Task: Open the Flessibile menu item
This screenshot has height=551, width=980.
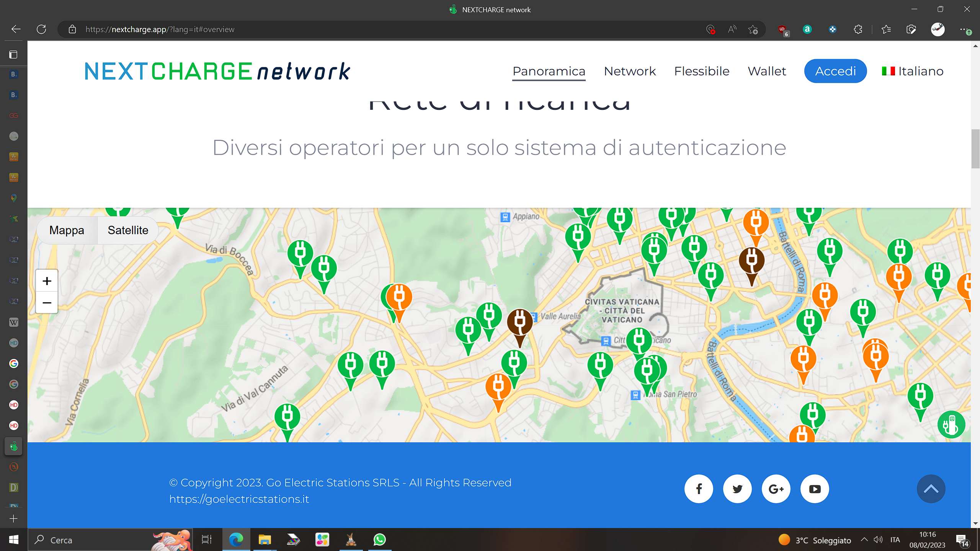Action: click(x=702, y=71)
